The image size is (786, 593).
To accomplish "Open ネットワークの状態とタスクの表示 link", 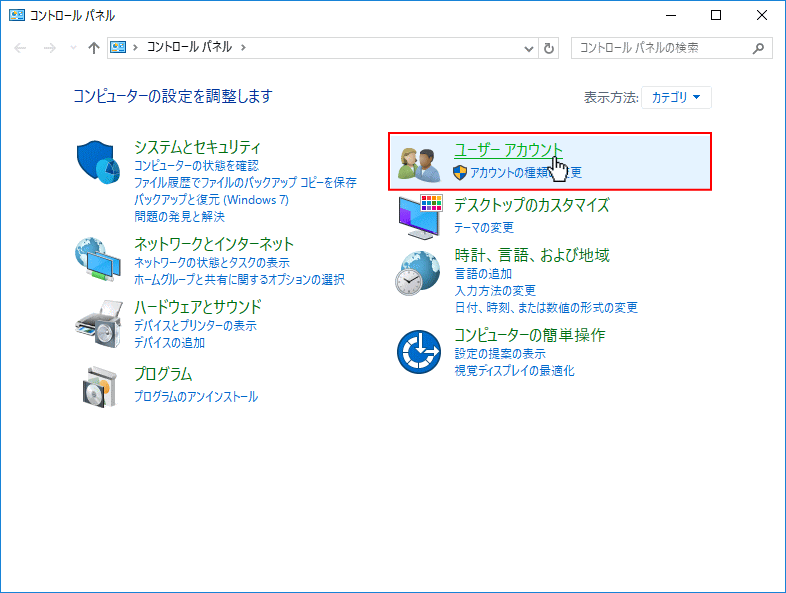I will pyautogui.click(x=212, y=263).
